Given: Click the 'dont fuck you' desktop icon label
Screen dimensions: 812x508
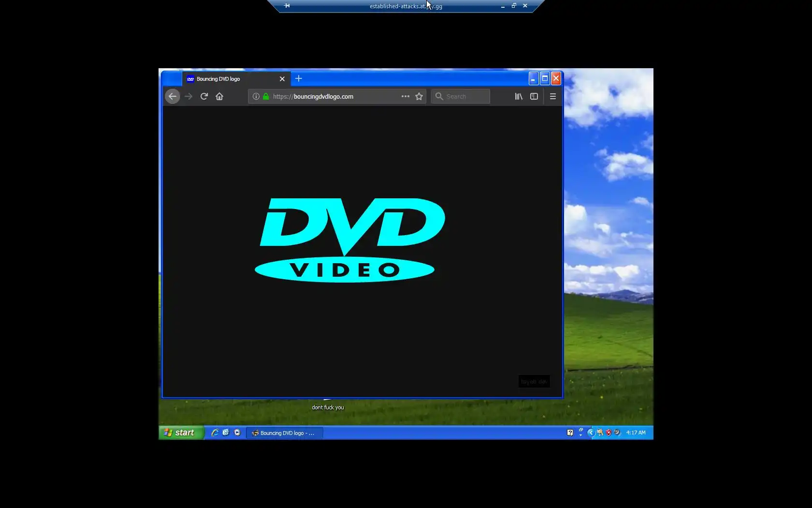Looking at the screenshot, I should (328, 407).
